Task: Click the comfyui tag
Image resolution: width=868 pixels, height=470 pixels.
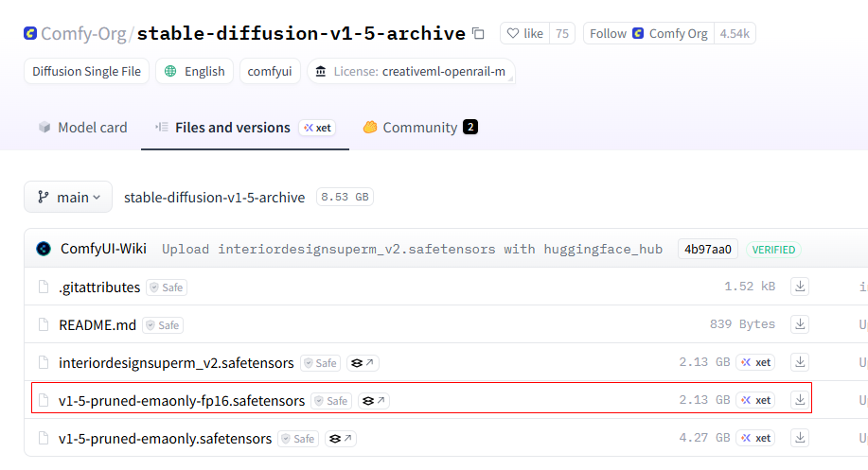Action: [270, 71]
